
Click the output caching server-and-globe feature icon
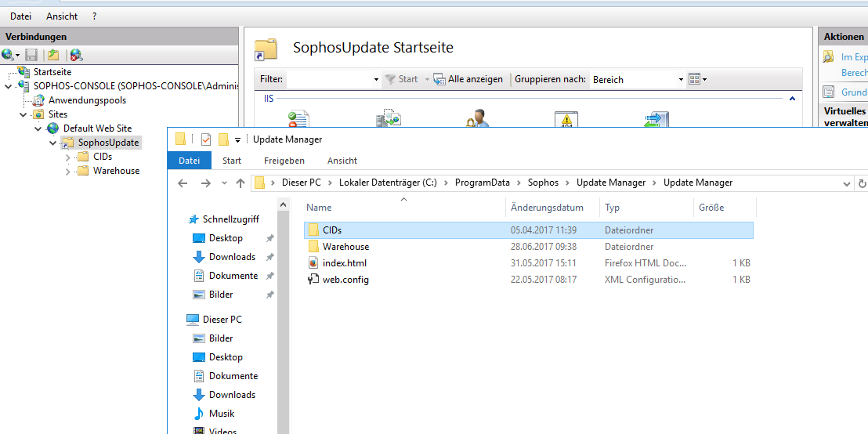tap(388, 120)
